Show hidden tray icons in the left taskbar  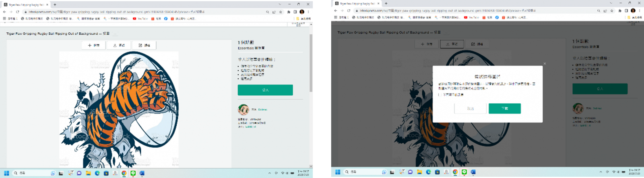click(269, 173)
